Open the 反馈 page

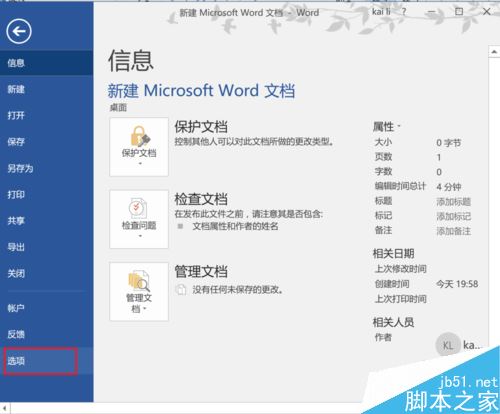pyautogui.click(x=47, y=334)
